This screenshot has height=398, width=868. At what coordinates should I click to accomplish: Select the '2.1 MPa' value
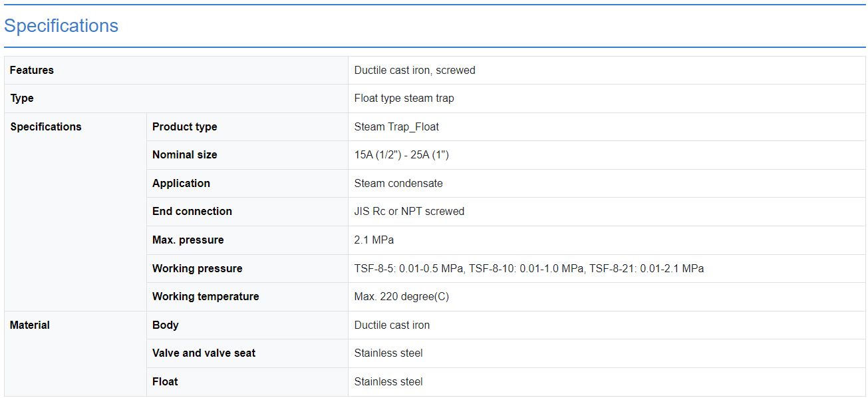374,240
